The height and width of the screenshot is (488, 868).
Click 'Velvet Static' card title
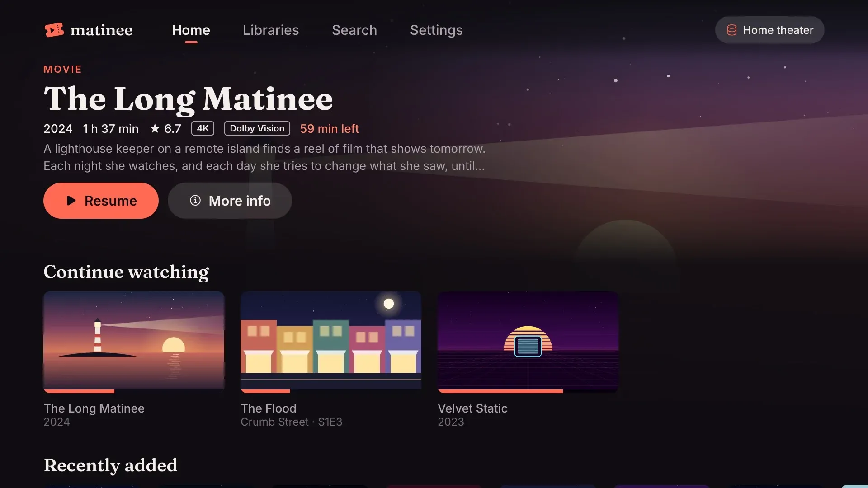[472, 408]
